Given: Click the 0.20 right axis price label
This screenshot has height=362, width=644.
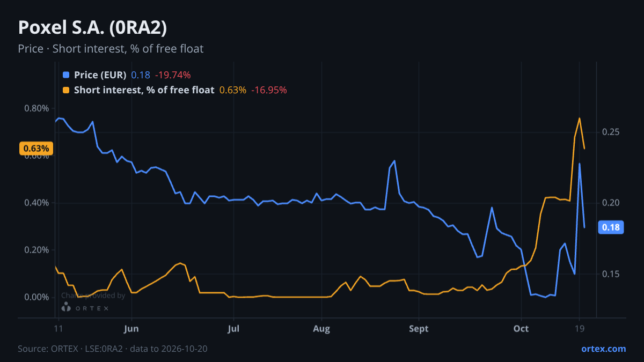Looking at the screenshot, I should (x=611, y=203).
